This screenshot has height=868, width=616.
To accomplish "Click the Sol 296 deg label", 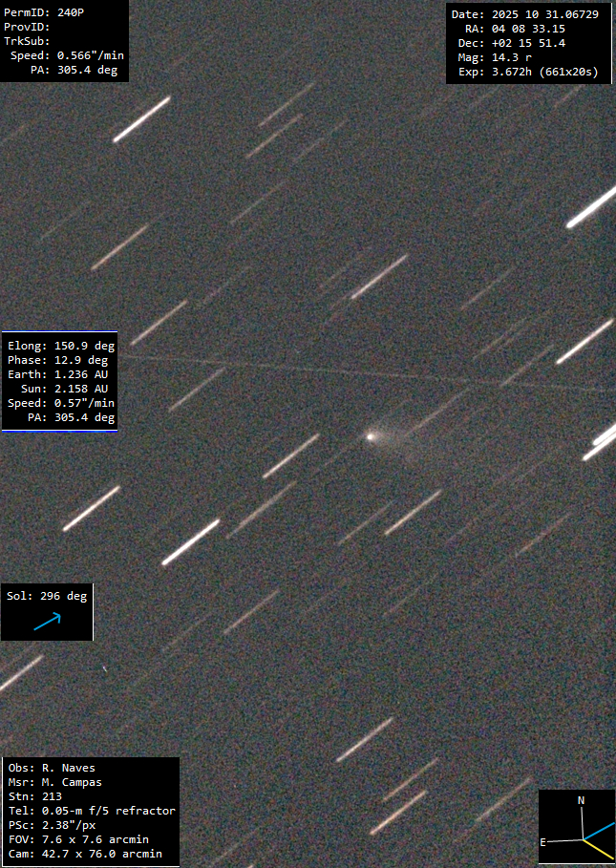I will click(47, 596).
